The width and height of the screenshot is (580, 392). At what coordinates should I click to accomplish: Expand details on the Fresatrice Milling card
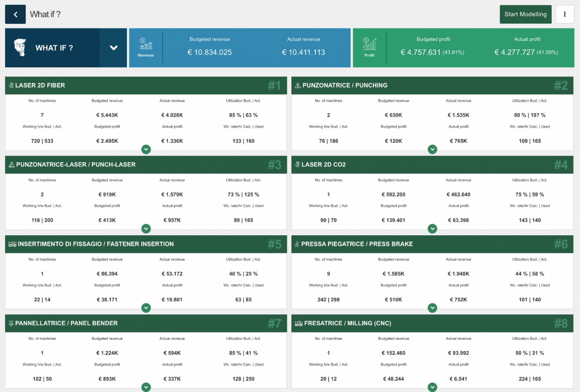tap(432, 387)
